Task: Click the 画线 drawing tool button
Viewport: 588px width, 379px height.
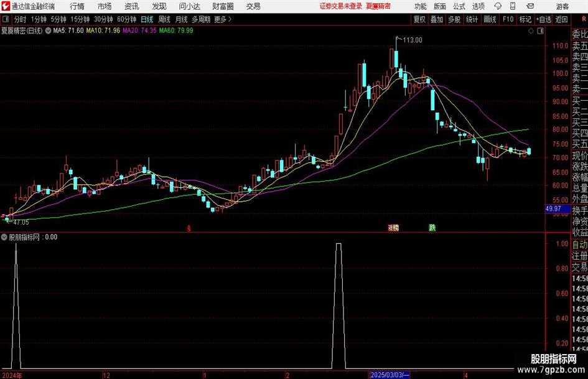Action: click(x=490, y=19)
